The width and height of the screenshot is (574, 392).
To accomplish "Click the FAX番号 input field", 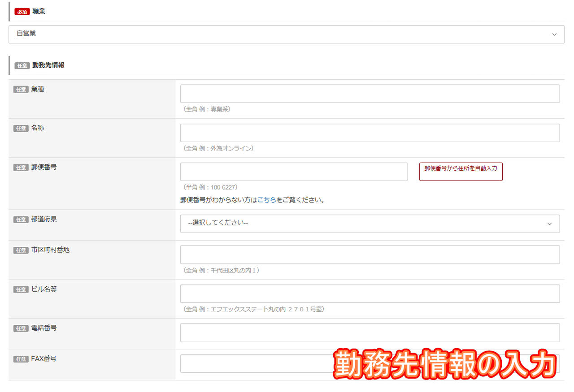I will [x=370, y=363].
